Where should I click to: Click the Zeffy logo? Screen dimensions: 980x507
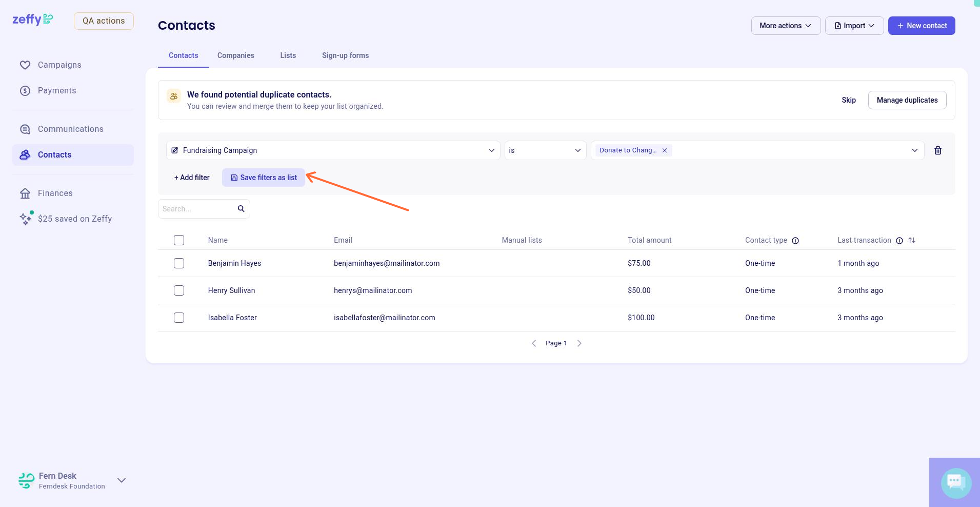click(33, 19)
